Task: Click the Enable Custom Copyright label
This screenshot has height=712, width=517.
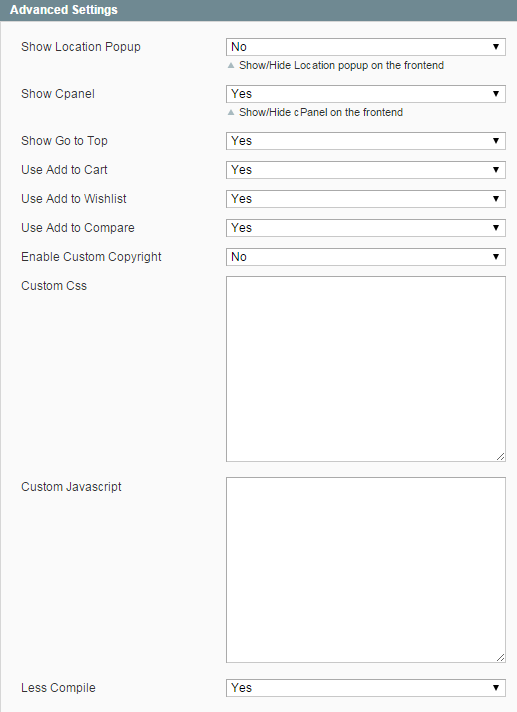Action: (x=91, y=257)
